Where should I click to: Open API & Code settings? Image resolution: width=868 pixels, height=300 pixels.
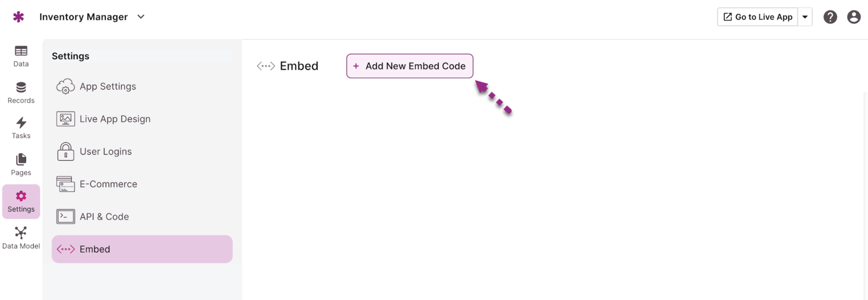(104, 217)
